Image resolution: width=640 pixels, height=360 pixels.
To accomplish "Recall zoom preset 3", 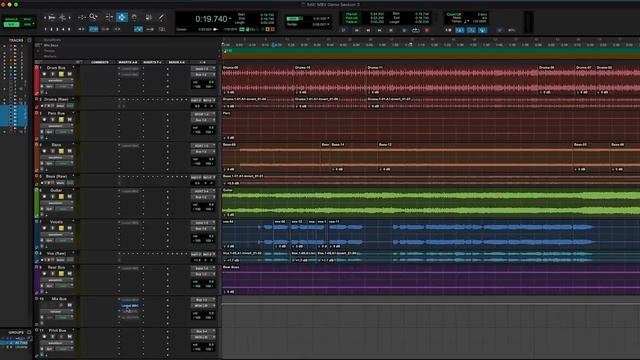I will (57, 29).
